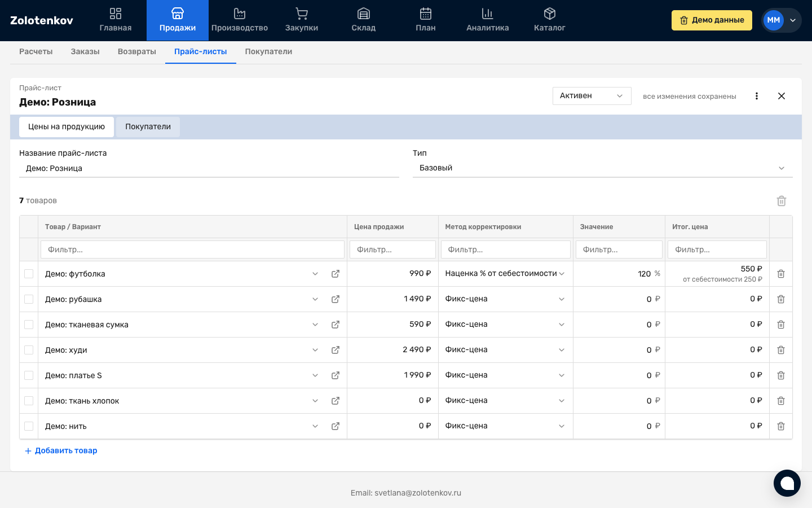The width and height of the screenshot is (812, 508).
Task: Open the three-dot price list menu
Action: [x=757, y=96]
